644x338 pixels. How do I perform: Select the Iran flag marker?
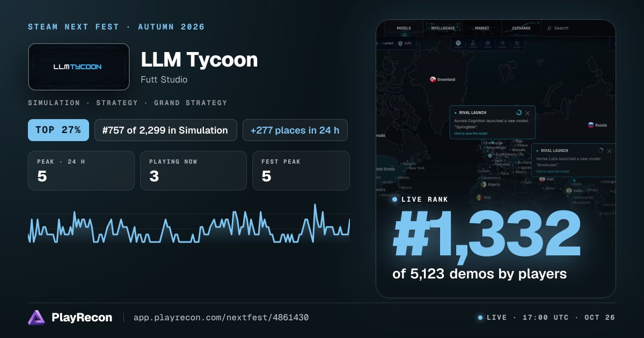click(542, 179)
